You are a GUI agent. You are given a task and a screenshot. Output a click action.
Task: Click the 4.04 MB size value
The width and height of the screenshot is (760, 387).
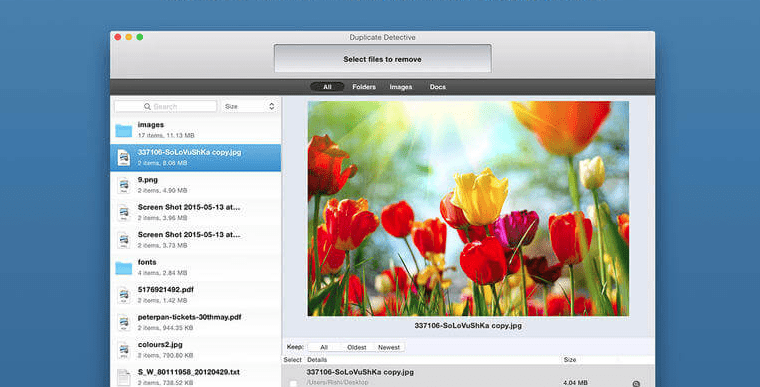tap(575, 383)
